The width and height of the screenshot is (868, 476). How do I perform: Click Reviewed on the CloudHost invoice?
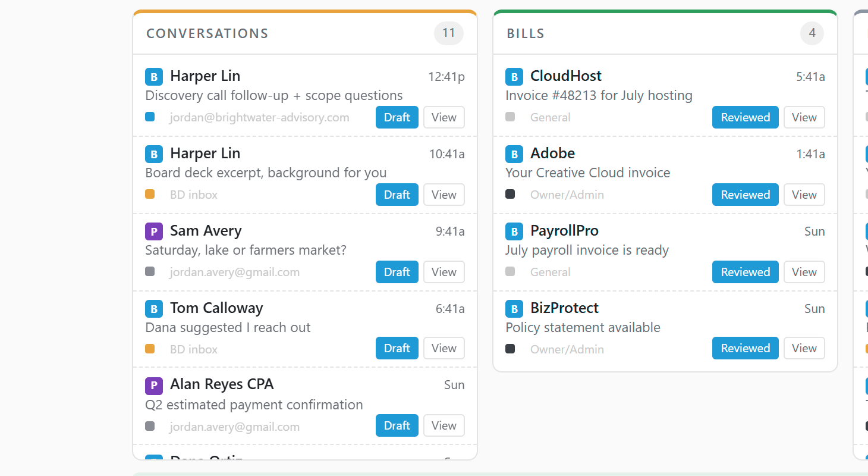coord(746,117)
